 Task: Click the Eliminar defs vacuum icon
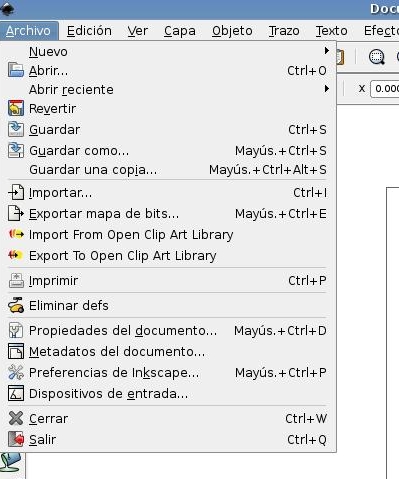pos(16,305)
